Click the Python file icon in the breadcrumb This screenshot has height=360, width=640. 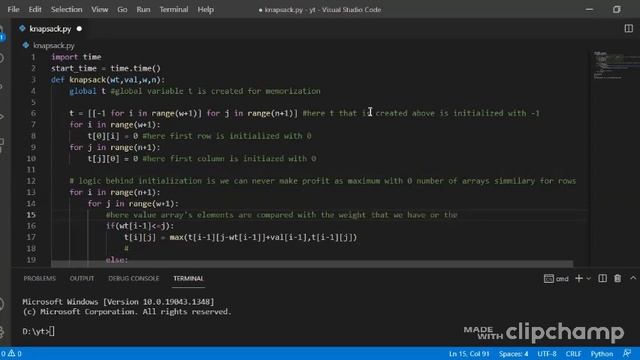[26, 45]
